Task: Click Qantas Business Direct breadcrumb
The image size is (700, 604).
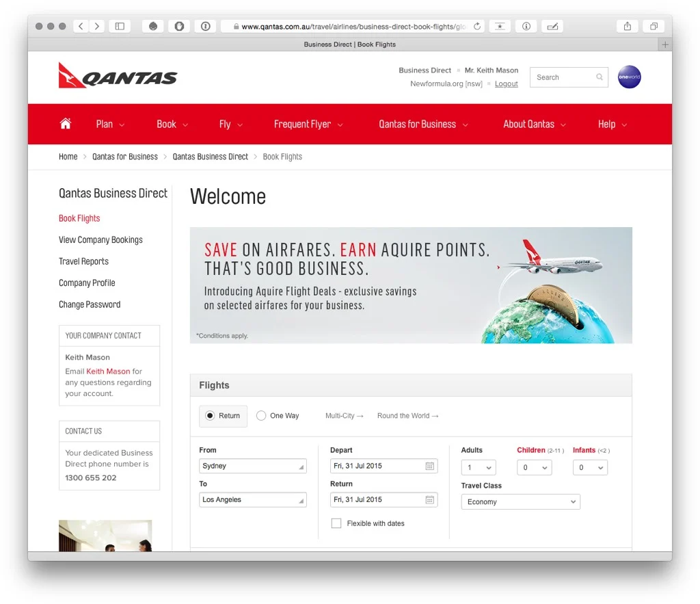Action: 211,157
